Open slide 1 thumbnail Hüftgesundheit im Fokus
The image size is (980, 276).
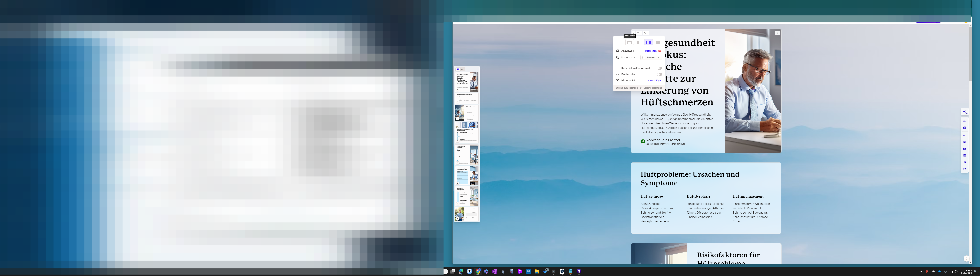(x=467, y=82)
